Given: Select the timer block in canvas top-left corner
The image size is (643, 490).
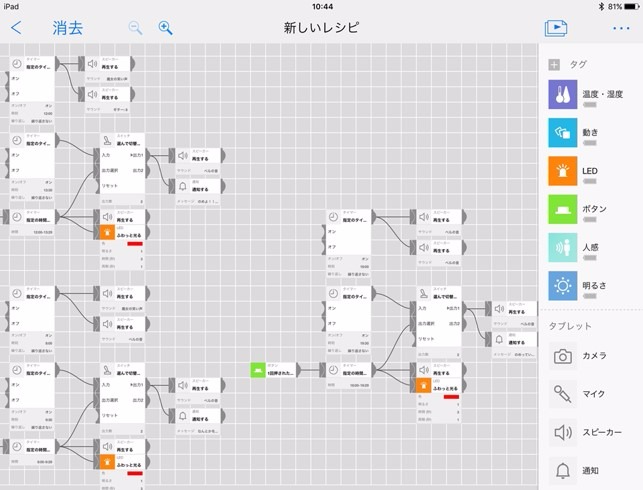Looking at the screenshot, I should tap(32, 90).
